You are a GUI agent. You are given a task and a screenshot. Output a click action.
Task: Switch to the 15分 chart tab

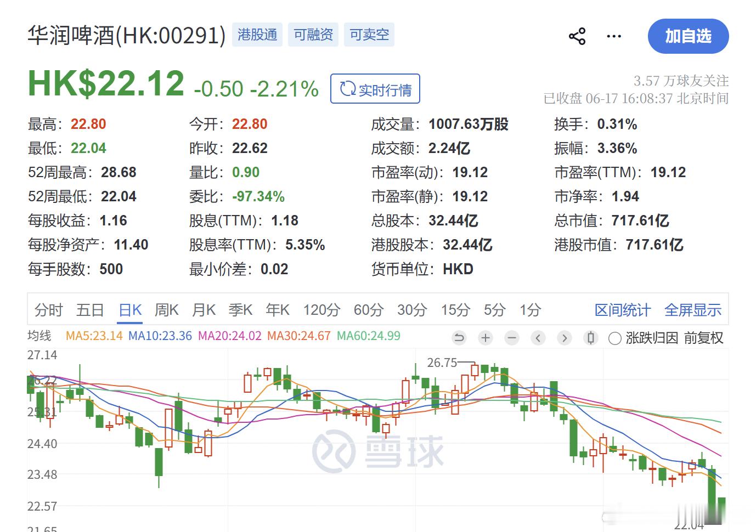pos(455,310)
